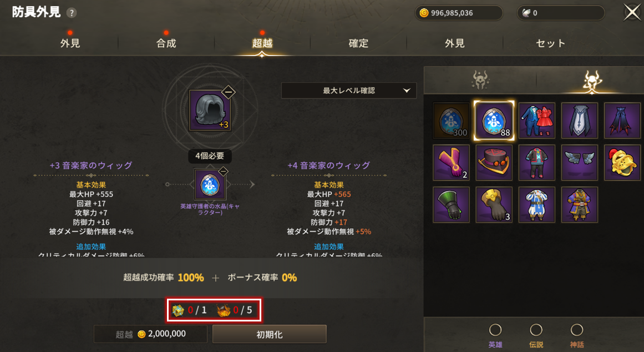Toggle the 伝説 rarity filter
This screenshot has height=352, width=644.
point(536,330)
